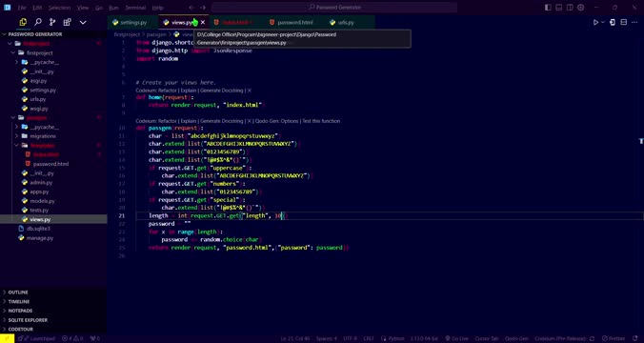
Task: Select views.py in the explorer tree
Action: pyautogui.click(x=53, y=219)
